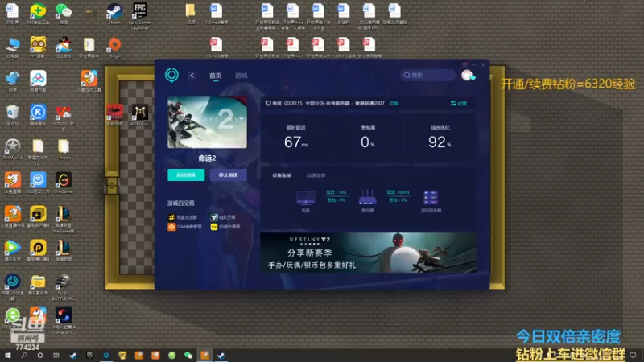
Task: Click the UU accelerator logo icon
Action: point(171,75)
